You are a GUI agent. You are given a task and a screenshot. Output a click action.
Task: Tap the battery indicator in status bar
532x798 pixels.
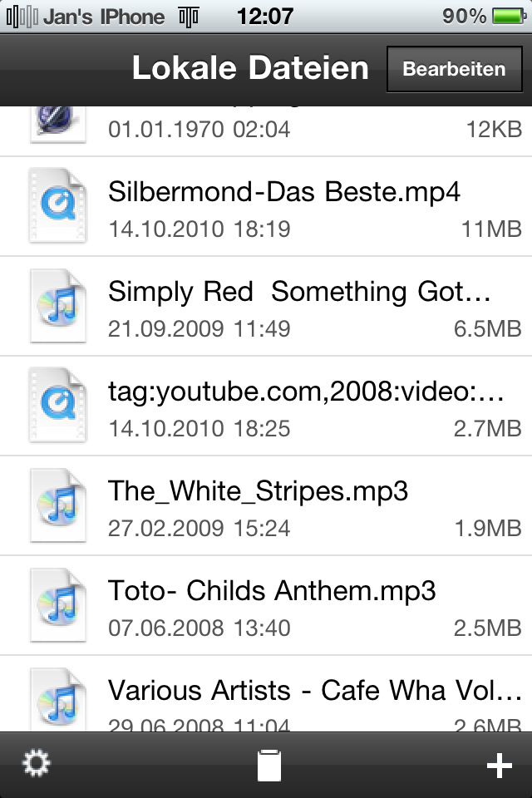[509, 17]
